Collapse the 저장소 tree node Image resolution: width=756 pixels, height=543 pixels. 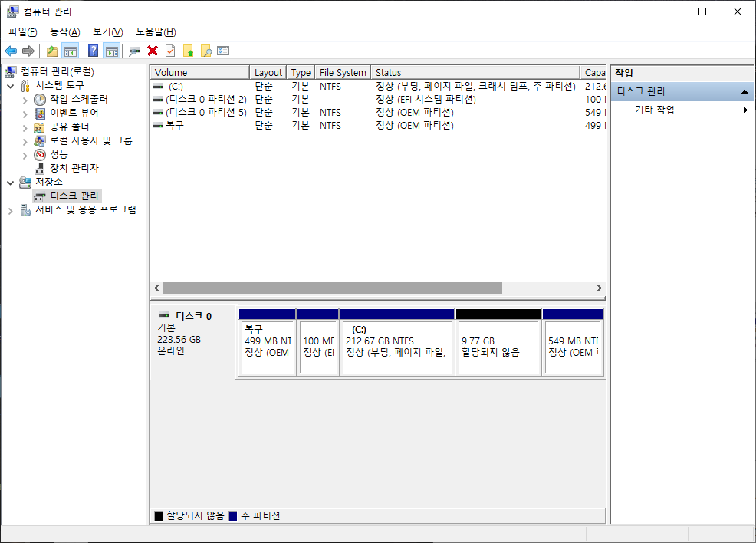coord(10,183)
